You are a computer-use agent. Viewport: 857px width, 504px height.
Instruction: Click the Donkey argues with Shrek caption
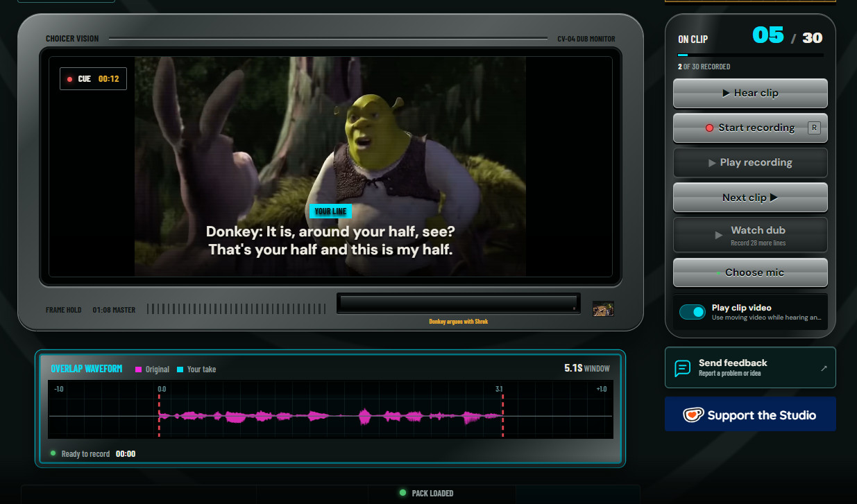tap(458, 322)
